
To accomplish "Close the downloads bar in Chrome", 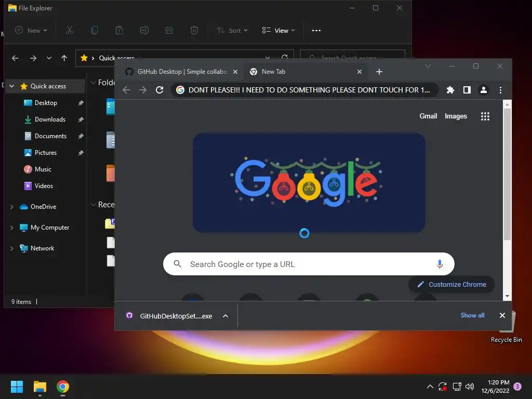I will click(502, 315).
